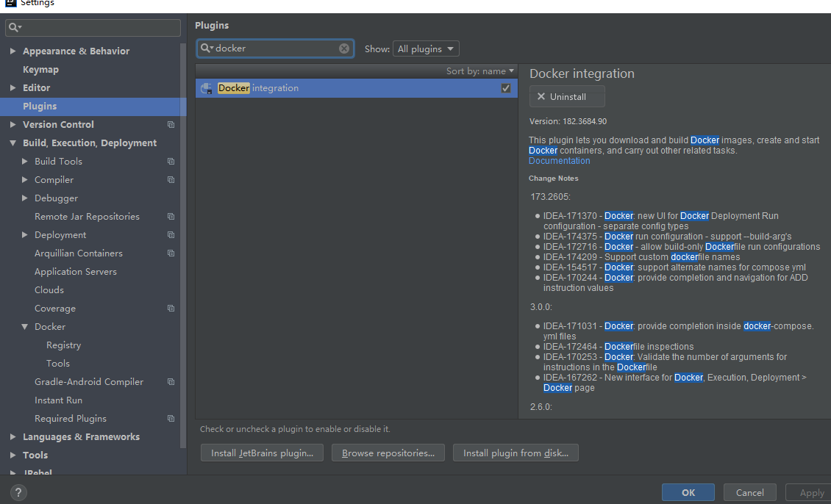Expand the Languages & Frameworks section
The width and height of the screenshot is (831, 504).
13,437
